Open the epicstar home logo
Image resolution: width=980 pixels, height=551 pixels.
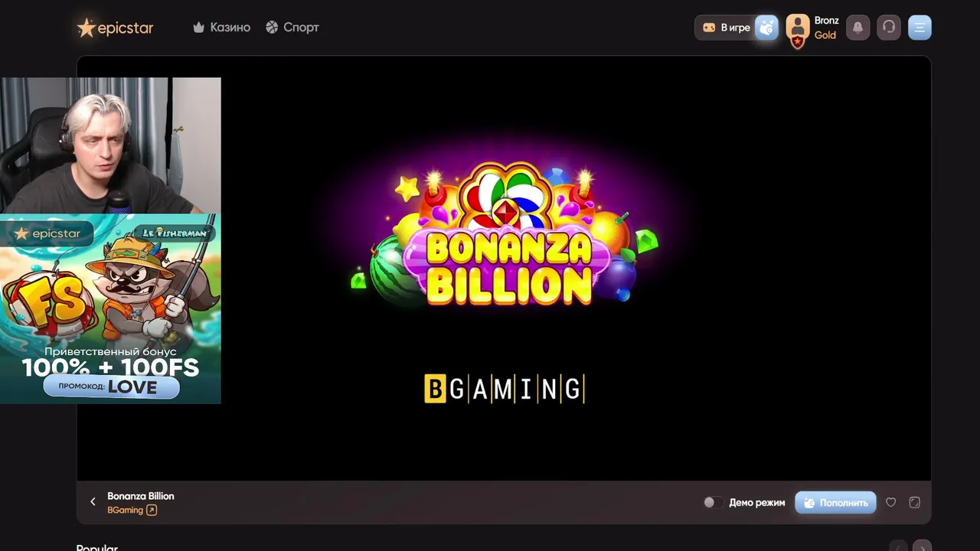pyautogui.click(x=115, y=28)
